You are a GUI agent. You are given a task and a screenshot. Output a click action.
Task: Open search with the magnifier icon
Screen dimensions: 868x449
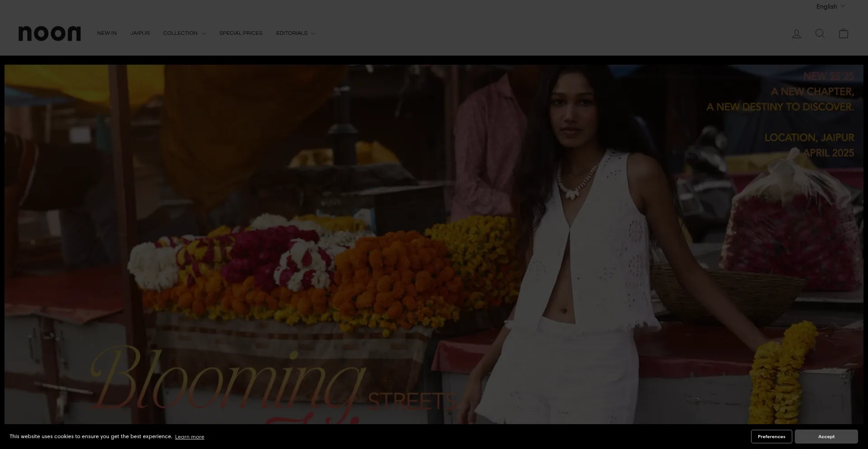820,33
